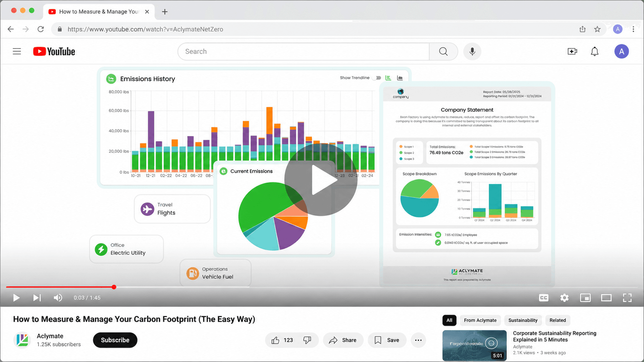Open the notifications bell

coord(595,52)
